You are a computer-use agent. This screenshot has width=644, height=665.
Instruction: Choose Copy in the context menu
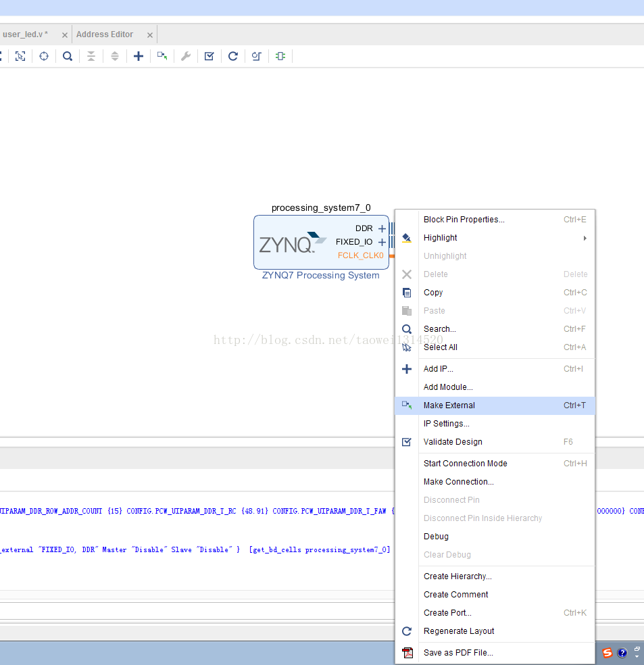click(x=495, y=292)
